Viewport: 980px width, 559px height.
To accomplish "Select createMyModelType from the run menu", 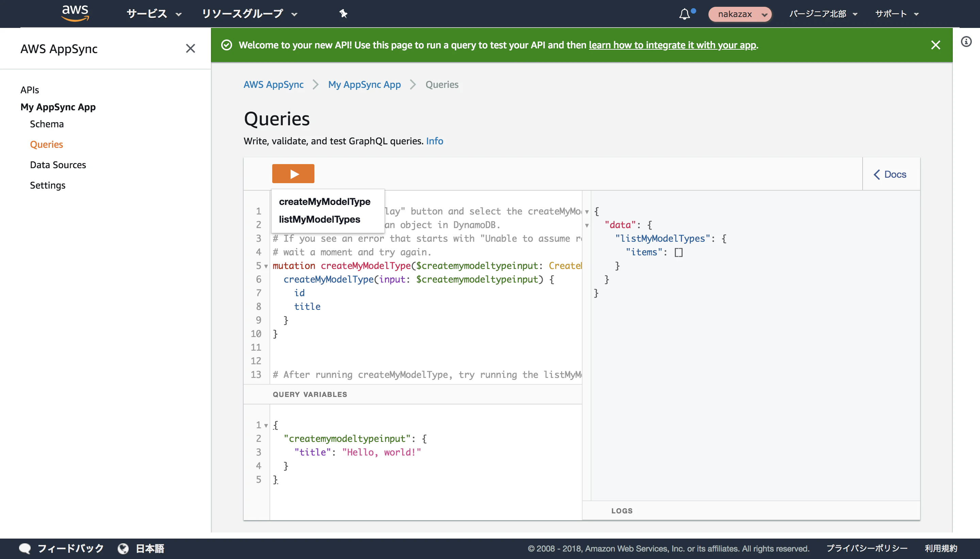I will click(x=325, y=202).
